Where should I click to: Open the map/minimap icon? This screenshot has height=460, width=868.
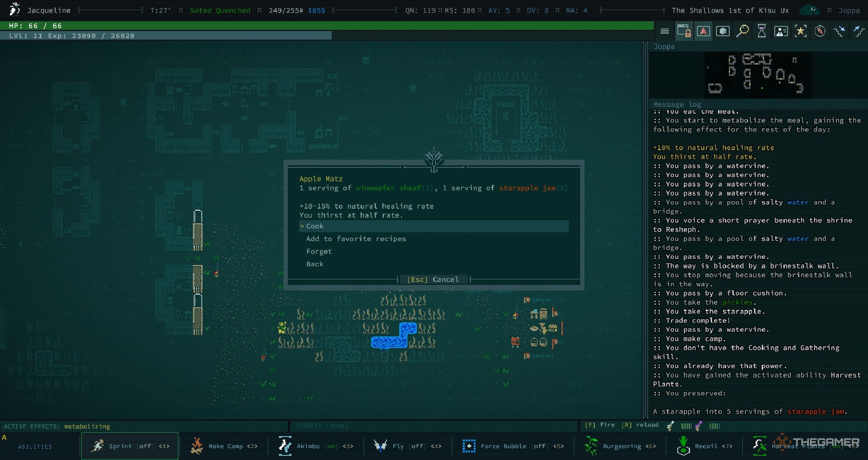702,31
